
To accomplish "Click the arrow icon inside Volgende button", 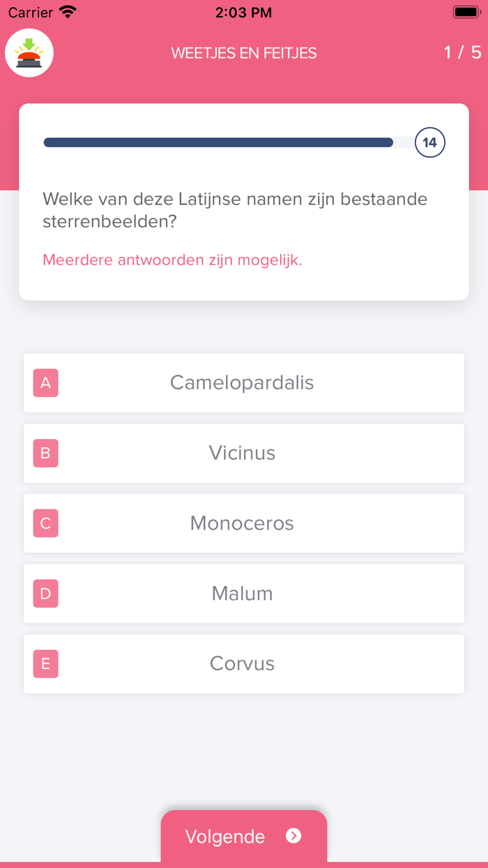I will tap(293, 836).
